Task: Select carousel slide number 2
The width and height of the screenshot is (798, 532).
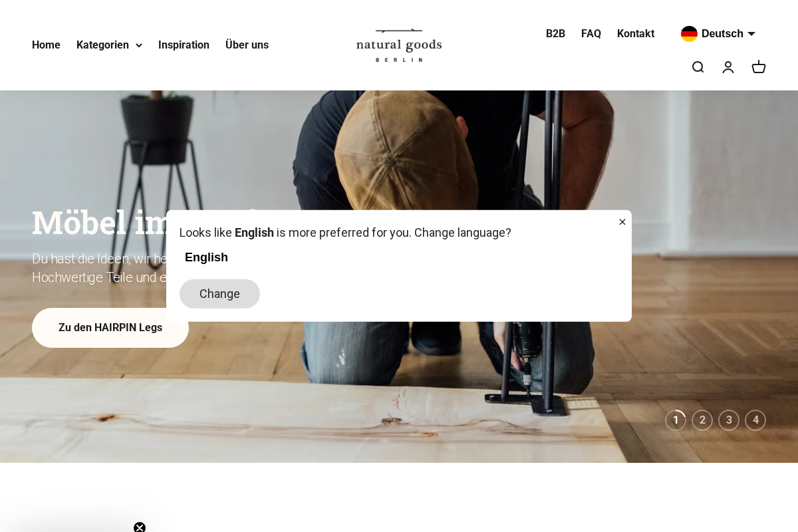Action: 702,420
